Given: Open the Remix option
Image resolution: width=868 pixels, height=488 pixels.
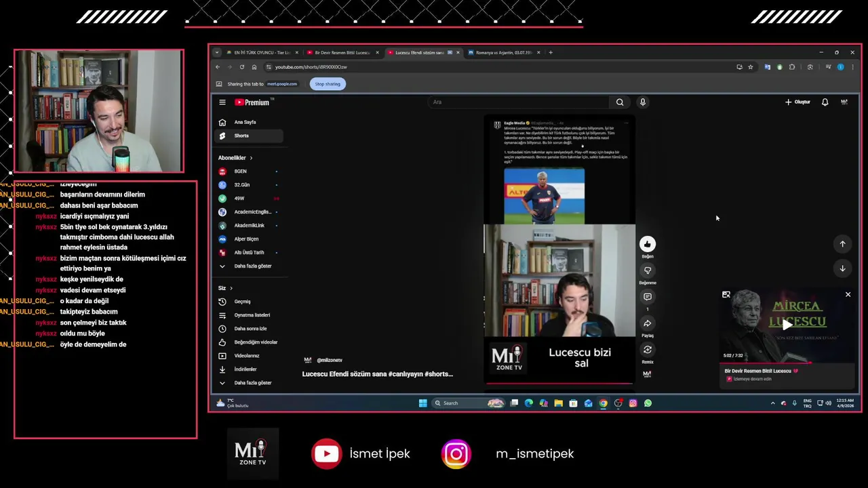Looking at the screenshot, I should [648, 350].
